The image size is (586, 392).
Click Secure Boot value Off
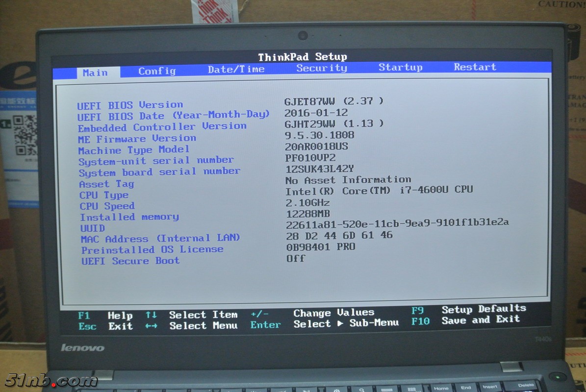point(296,258)
